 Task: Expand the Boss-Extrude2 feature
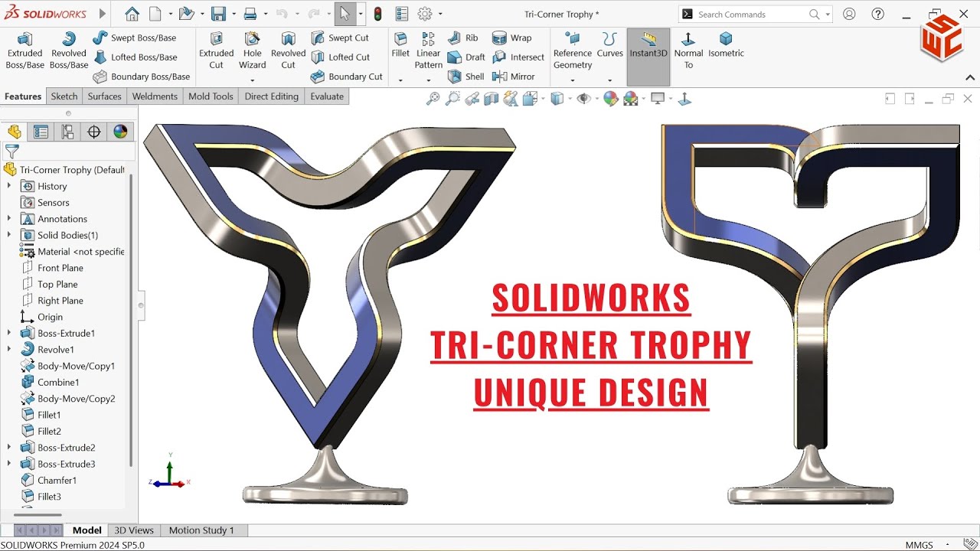click(x=9, y=448)
